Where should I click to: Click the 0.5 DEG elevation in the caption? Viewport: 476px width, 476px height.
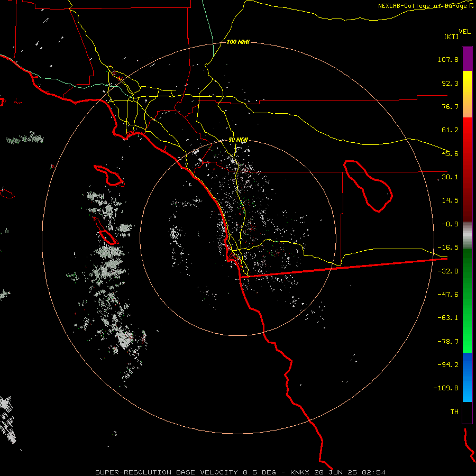pos(259,472)
